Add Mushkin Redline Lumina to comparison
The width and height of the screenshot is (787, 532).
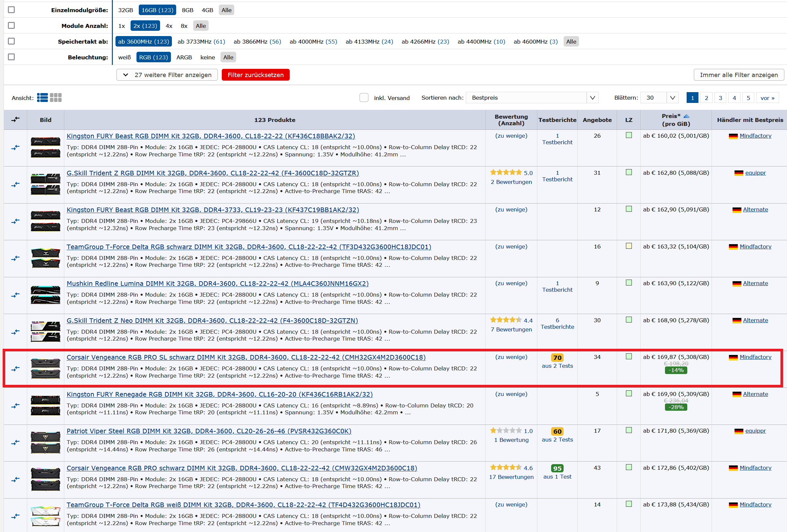[15, 295]
